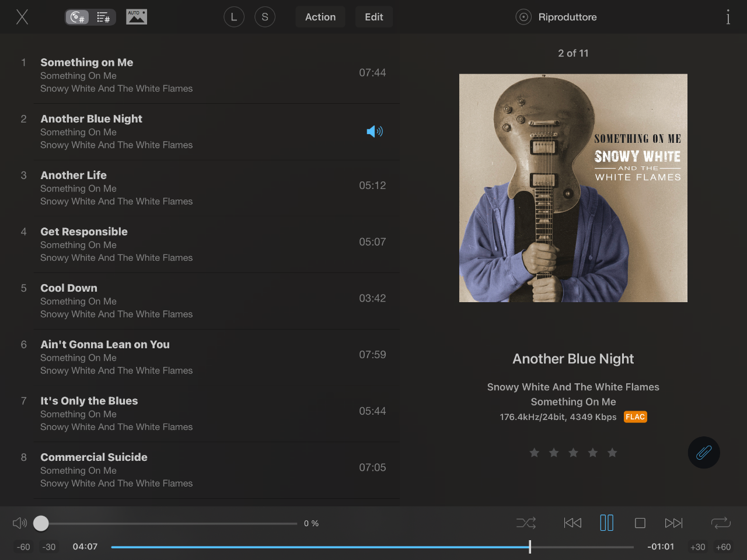This screenshot has height=560, width=747.
Task: Tap artist name under the now-playing title
Action: 573,387
